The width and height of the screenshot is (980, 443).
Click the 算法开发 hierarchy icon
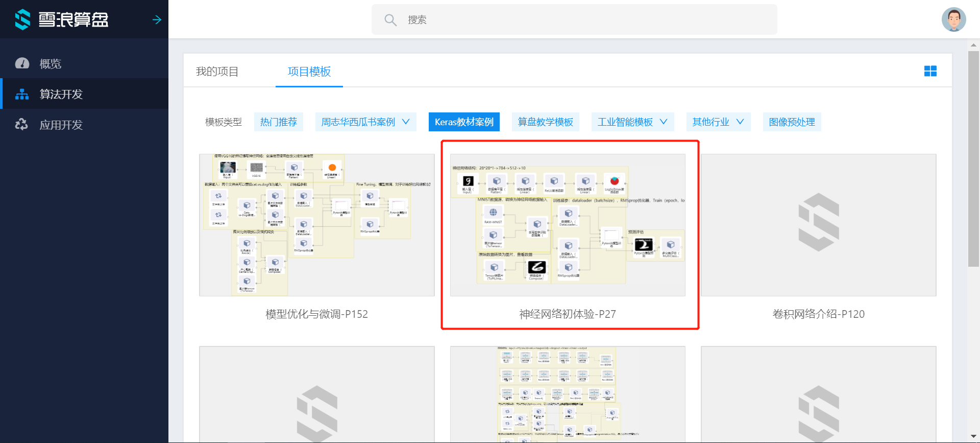click(22, 94)
